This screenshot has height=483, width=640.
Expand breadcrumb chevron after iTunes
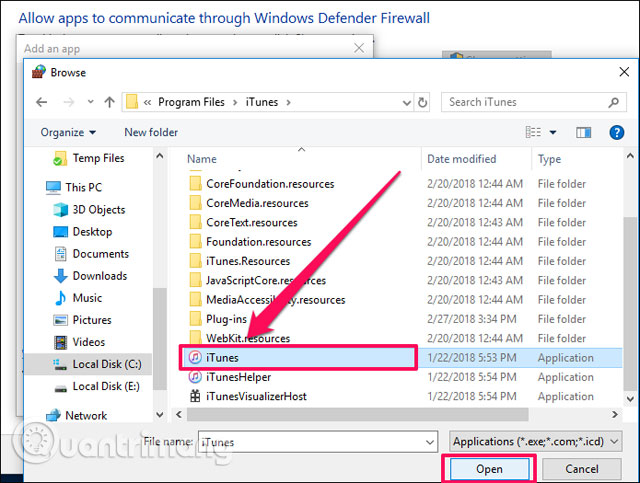tap(288, 102)
